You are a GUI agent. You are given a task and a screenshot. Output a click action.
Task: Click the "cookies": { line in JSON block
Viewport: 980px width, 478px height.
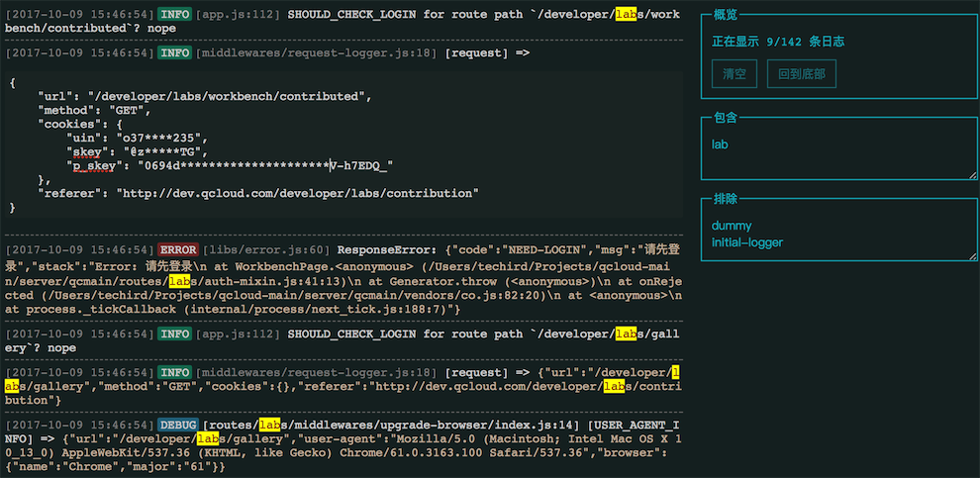pyautogui.click(x=80, y=125)
